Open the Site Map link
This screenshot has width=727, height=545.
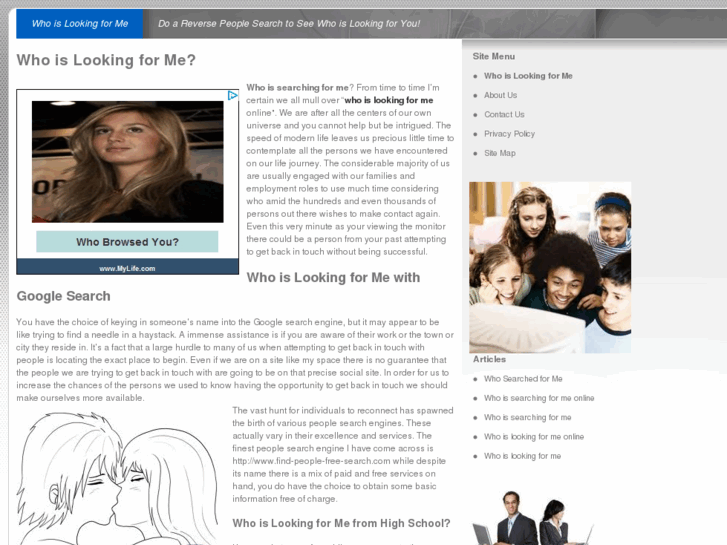click(x=499, y=153)
